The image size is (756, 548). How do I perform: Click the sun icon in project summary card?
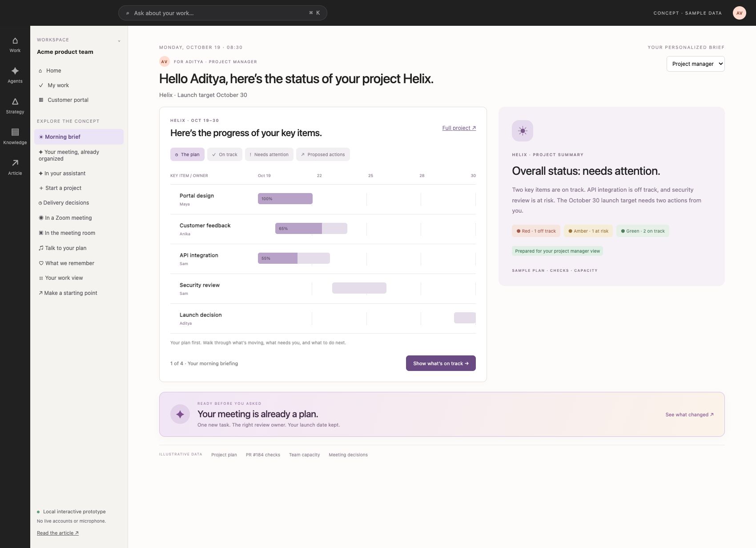523,131
